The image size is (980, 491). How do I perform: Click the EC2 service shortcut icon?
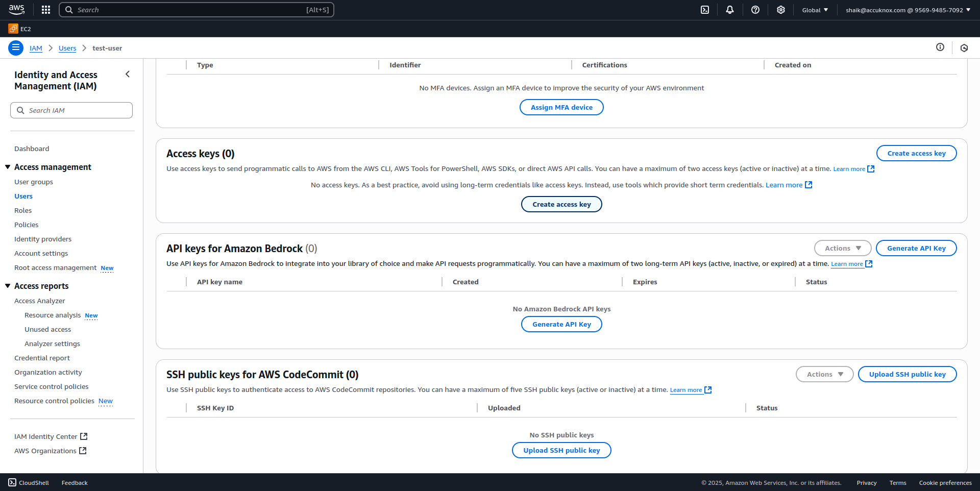tap(13, 29)
